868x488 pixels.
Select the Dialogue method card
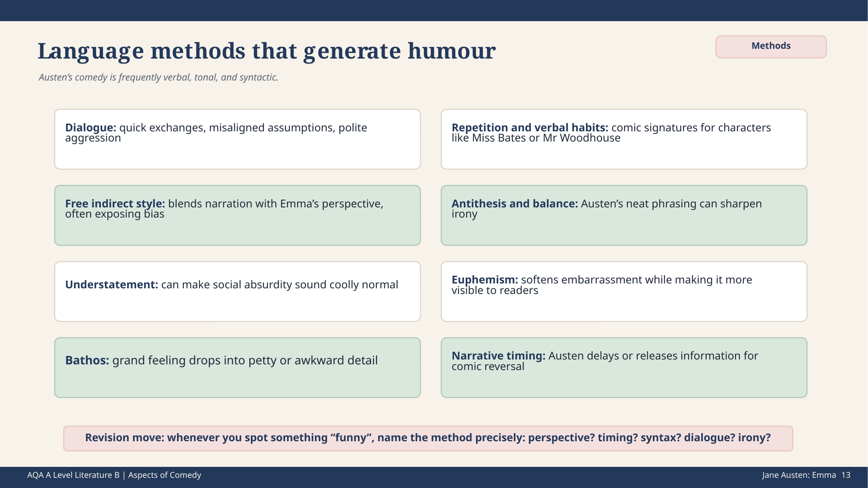pos(238,139)
